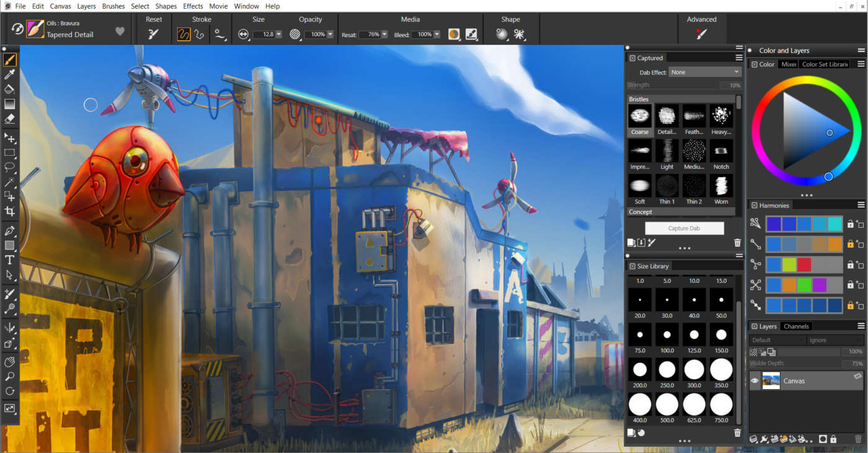868x453 pixels.
Task: Select the Coarse bristle dab thumbnail
Action: coord(639,117)
